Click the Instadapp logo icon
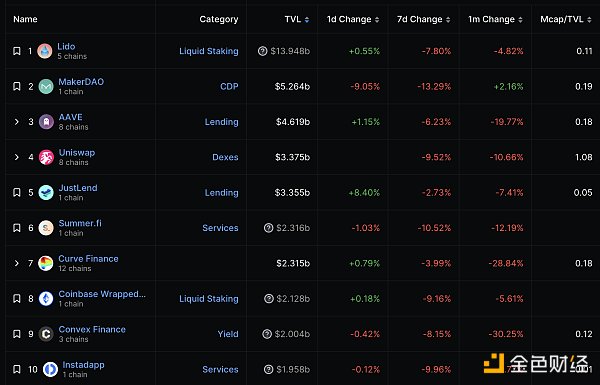 point(50,369)
